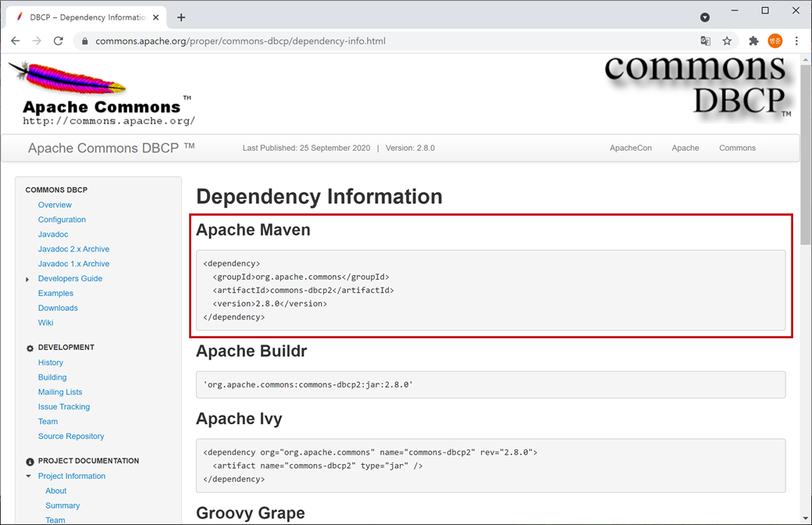Screen dimensions: 812x525
Task: Open Javadoc 1.x Archive link
Action: pyautogui.click(x=73, y=264)
